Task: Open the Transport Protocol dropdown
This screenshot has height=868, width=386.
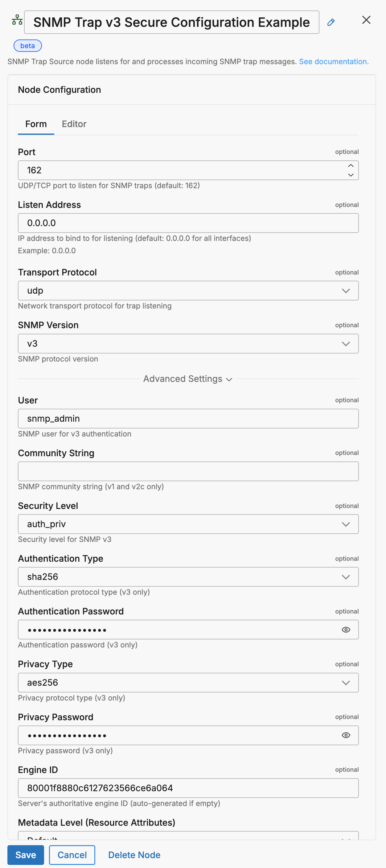Action: (188, 291)
